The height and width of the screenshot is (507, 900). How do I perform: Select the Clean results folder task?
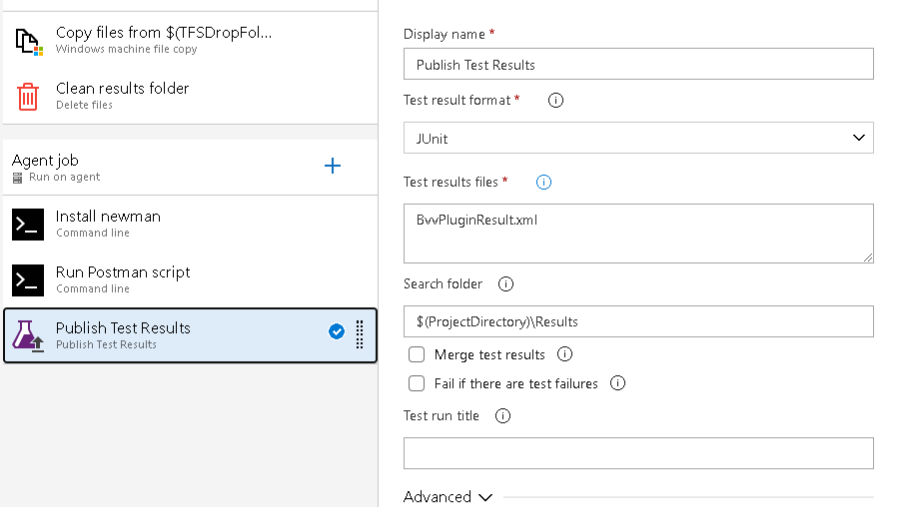pos(190,96)
